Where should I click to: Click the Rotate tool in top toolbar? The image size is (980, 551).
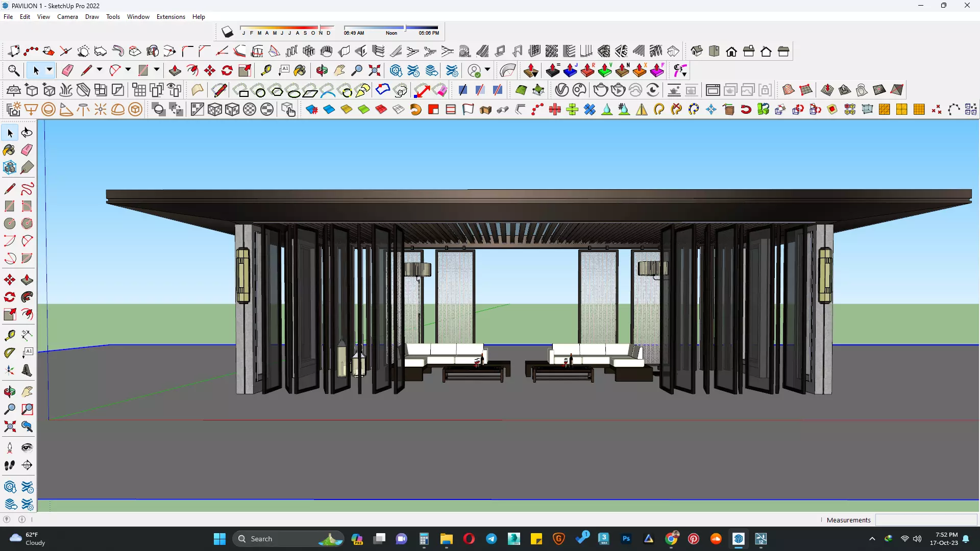coord(227,70)
